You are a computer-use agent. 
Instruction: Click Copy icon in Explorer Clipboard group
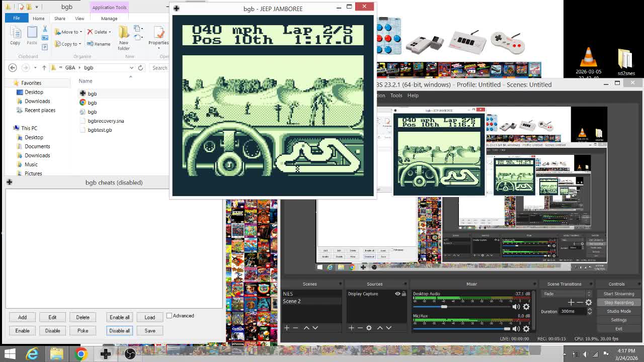(x=15, y=36)
